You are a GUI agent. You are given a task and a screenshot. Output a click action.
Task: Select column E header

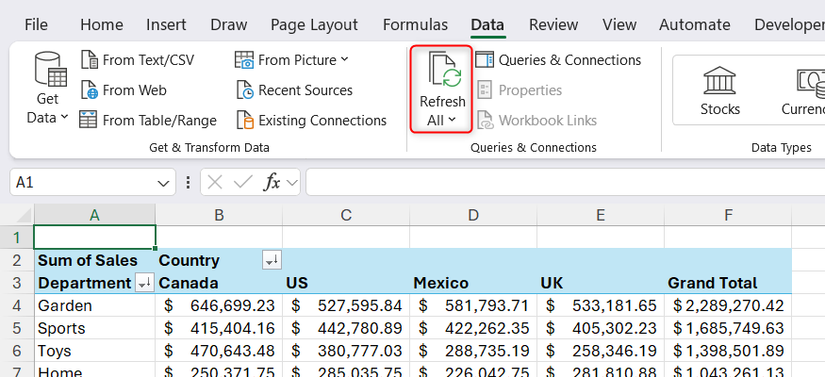pyautogui.click(x=601, y=215)
